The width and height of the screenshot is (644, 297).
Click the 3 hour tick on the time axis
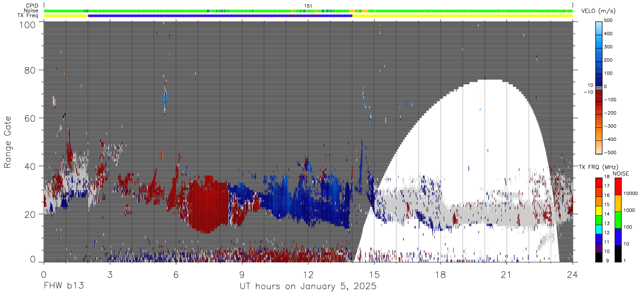coord(110,274)
